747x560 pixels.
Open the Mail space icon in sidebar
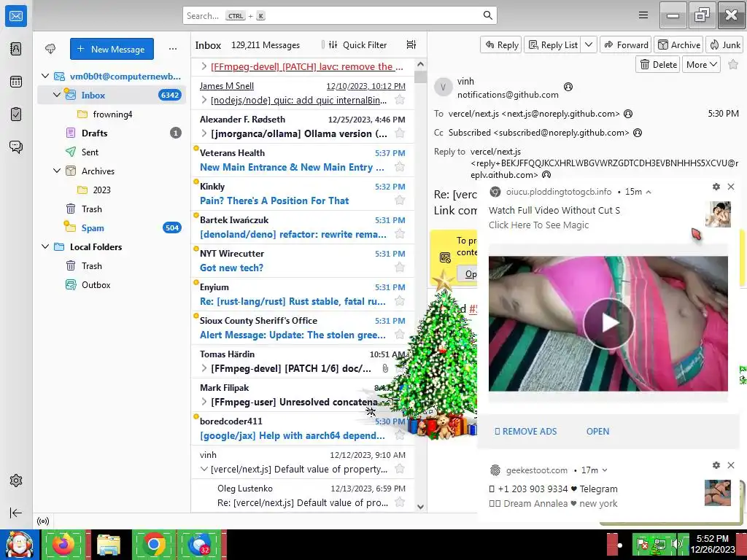(16, 16)
